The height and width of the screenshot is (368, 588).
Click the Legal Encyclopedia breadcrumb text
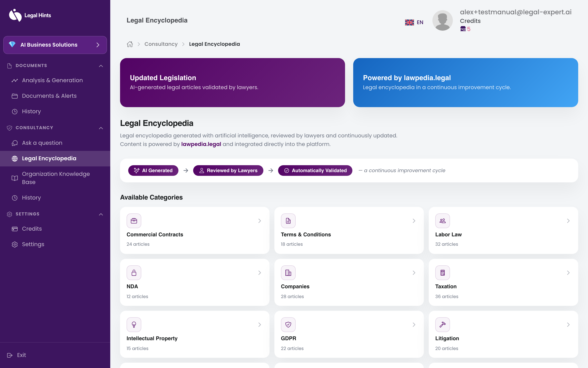coord(214,44)
